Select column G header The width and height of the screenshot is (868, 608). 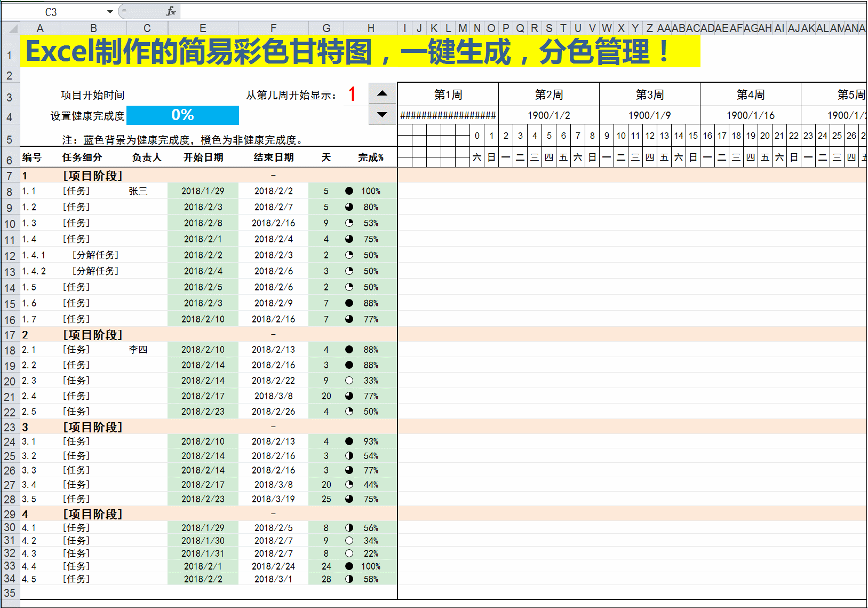pos(327,28)
